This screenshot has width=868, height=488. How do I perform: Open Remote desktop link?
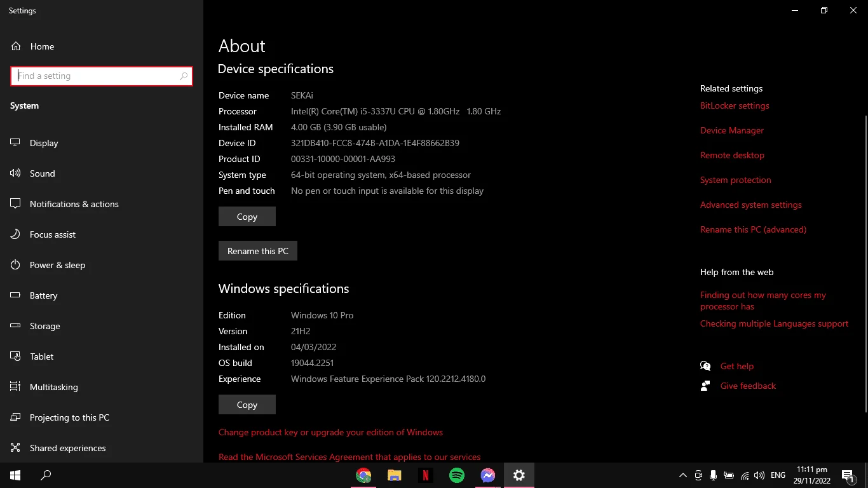(x=732, y=155)
